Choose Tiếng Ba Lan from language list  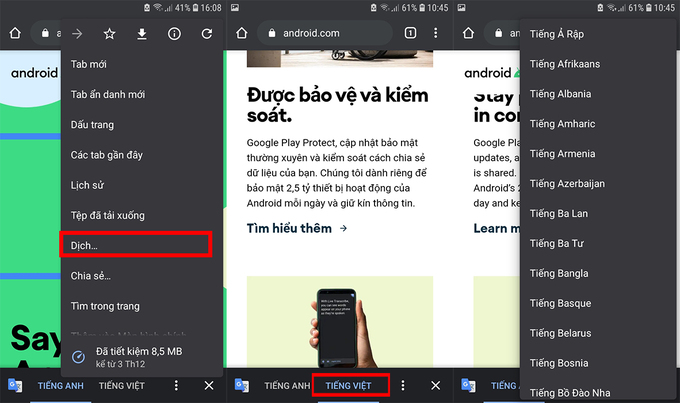pyautogui.click(x=597, y=214)
